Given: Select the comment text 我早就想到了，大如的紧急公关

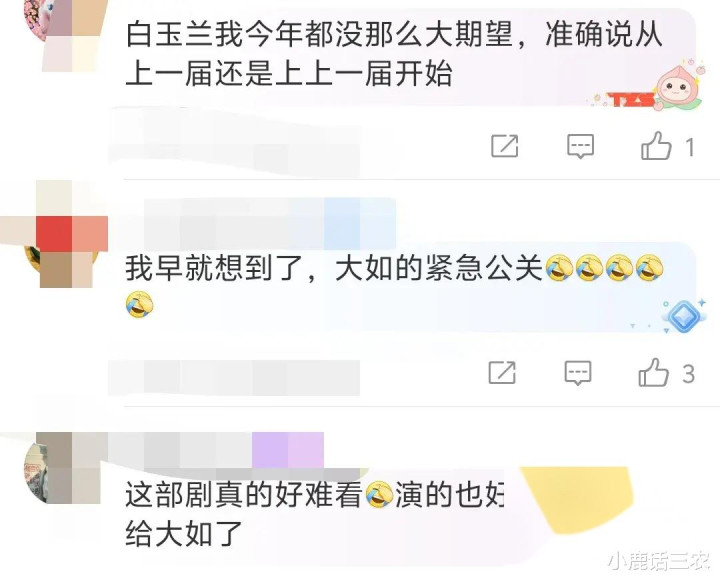Looking at the screenshot, I should point(334,268).
